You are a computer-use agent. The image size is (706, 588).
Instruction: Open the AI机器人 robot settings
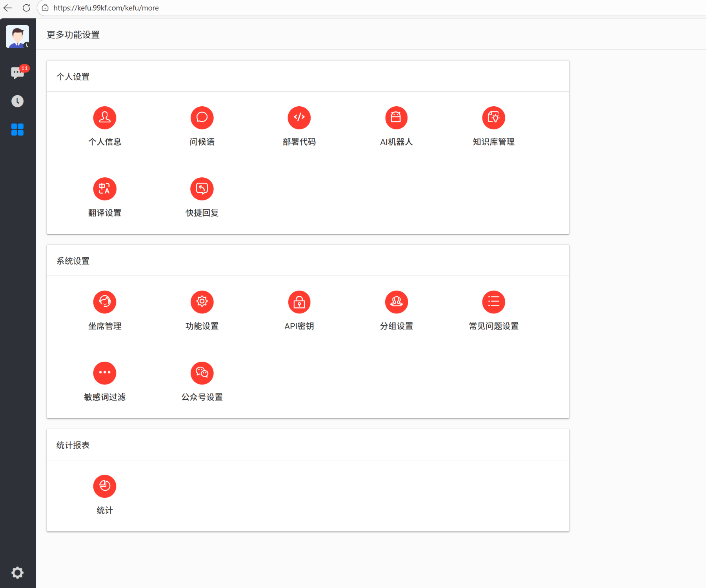(396, 118)
